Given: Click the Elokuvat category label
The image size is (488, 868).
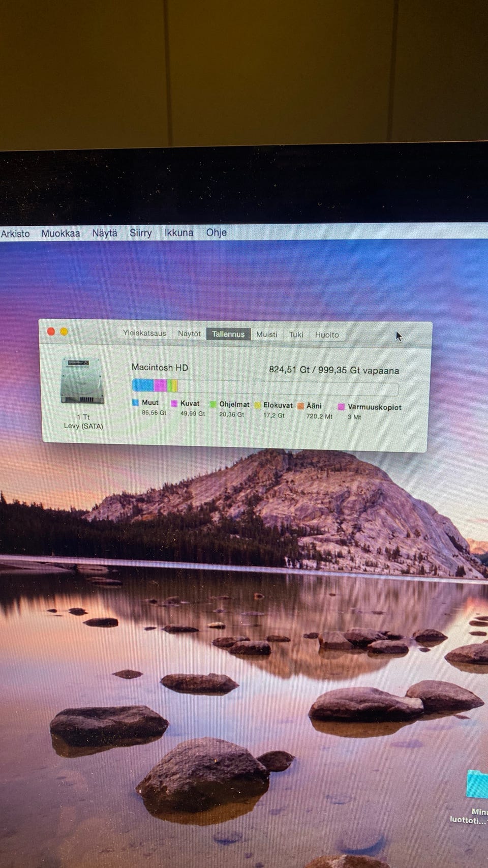Looking at the screenshot, I should click(278, 405).
